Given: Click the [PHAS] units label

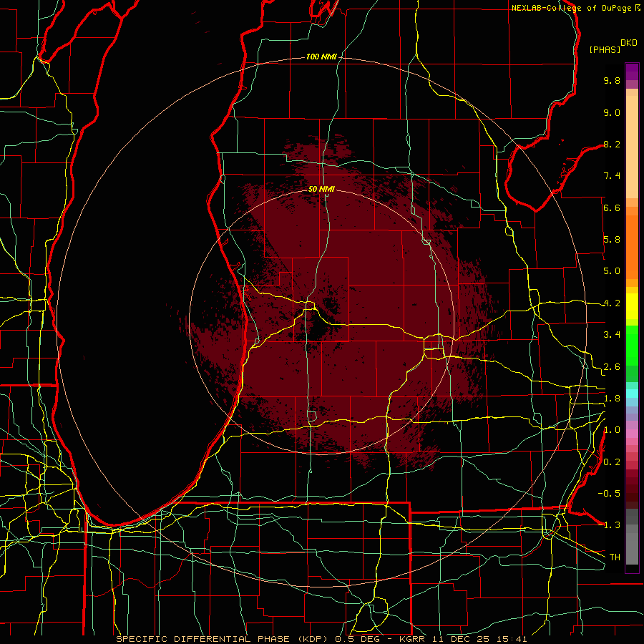Looking at the screenshot, I should pyautogui.click(x=605, y=49).
